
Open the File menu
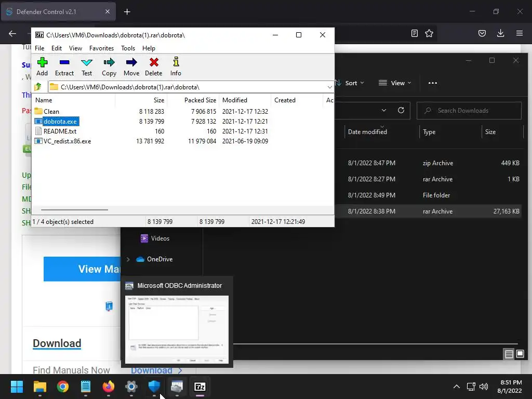39,48
